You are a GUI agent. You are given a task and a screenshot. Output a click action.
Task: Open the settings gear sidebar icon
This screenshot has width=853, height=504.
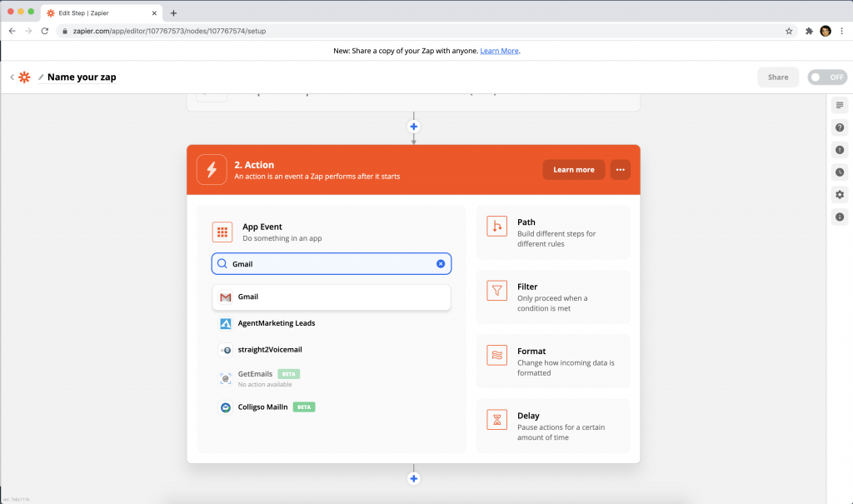point(840,194)
